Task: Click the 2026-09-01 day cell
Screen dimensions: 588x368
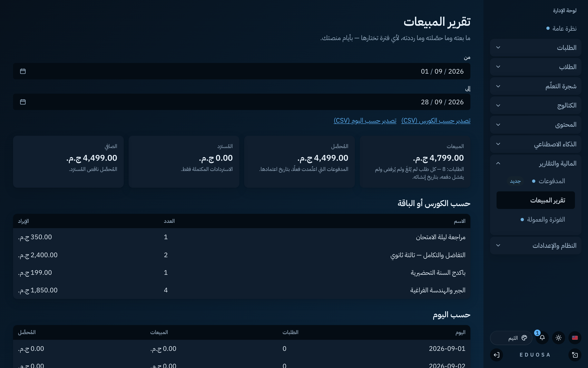Action: [447, 349]
